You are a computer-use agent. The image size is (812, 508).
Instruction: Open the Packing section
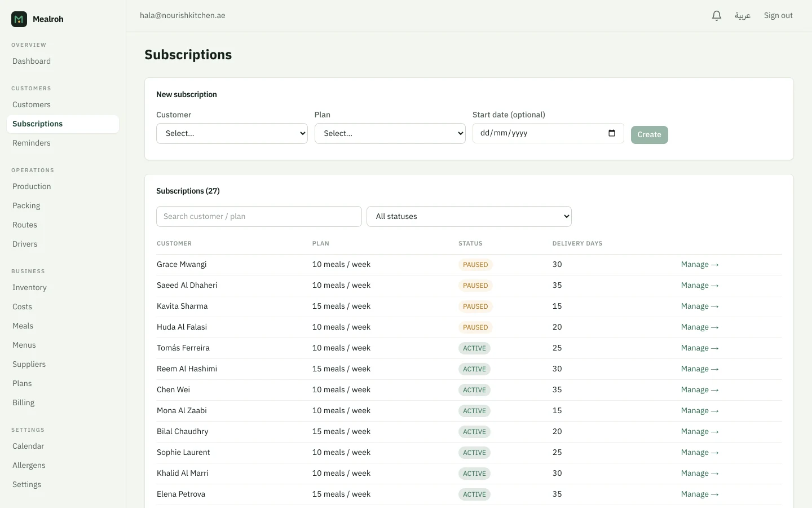click(x=27, y=205)
